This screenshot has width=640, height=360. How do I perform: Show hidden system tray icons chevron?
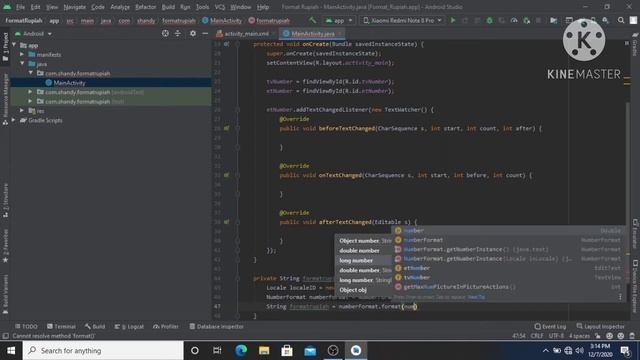tap(546, 350)
